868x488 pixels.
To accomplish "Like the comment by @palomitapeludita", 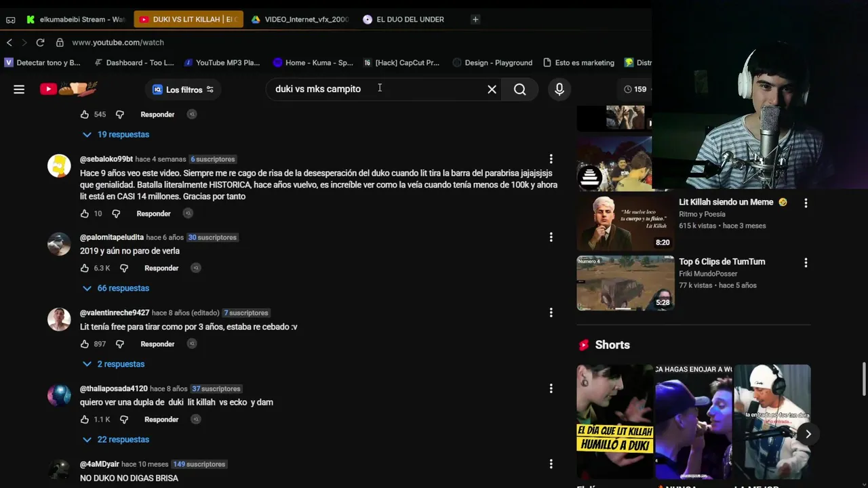I will (85, 268).
